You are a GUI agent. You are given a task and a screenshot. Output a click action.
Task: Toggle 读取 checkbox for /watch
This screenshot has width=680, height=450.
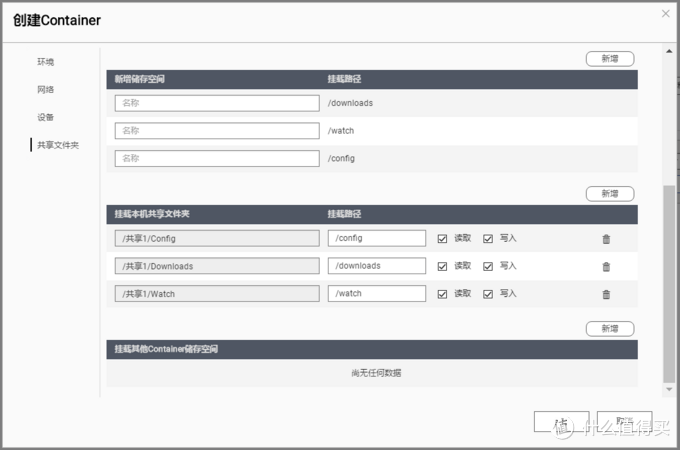point(442,294)
